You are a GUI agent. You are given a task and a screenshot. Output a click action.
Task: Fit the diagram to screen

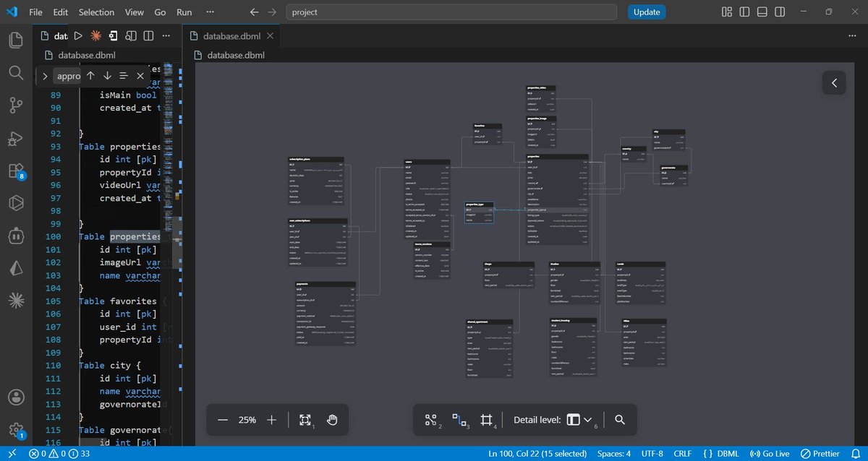pos(306,420)
